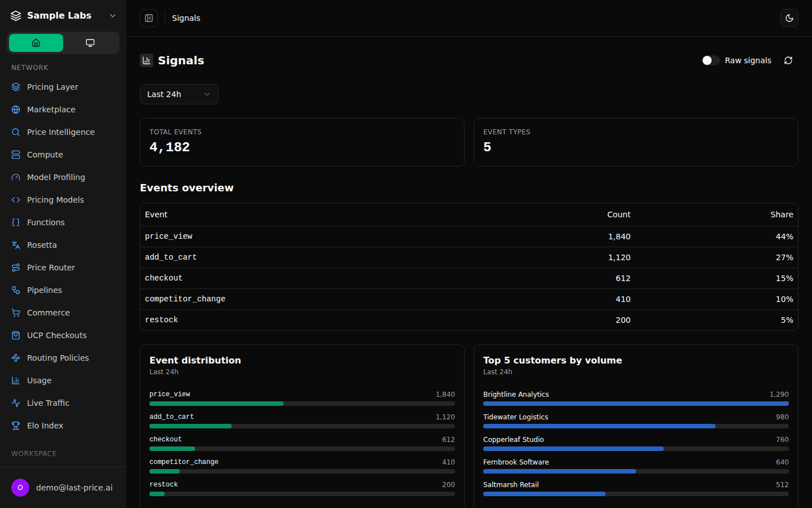Select the home tab in sidebar

pyautogui.click(x=36, y=43)
